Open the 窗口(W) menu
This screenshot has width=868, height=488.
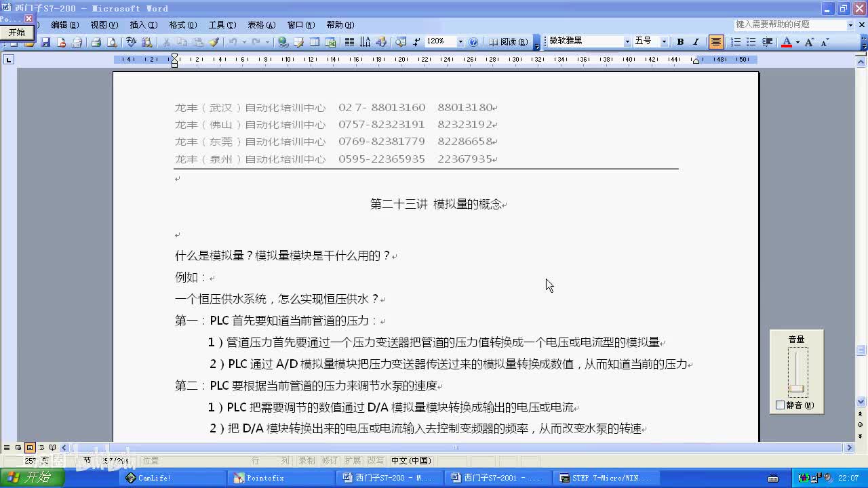[x=300, y=24]
